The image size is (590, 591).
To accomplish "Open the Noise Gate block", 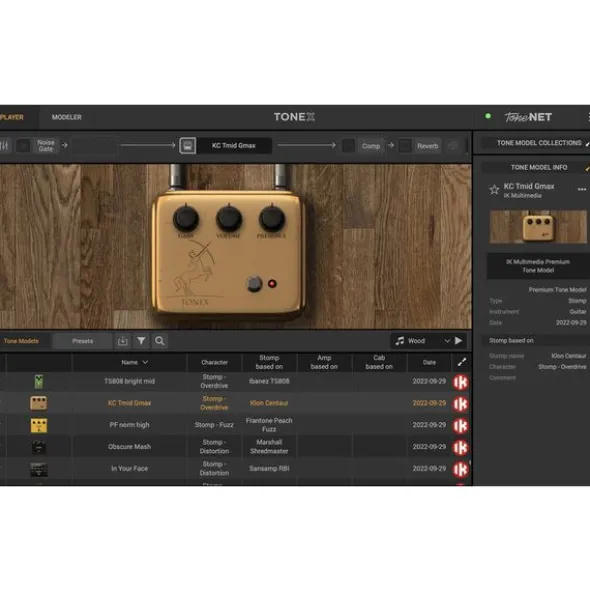I will coord(46,145).
